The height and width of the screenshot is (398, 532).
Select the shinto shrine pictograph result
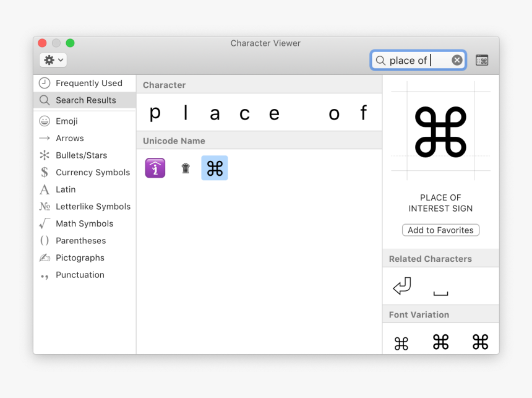(x=185, y=168)
